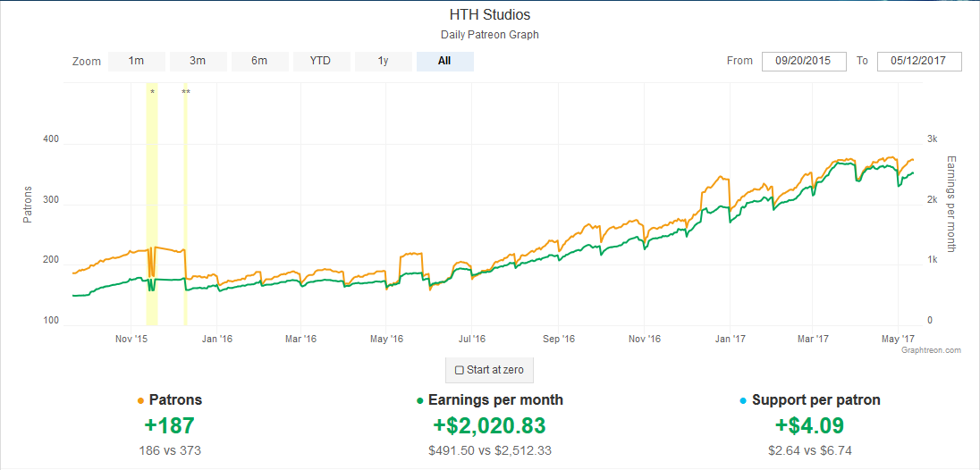980x470 pixels.
Task: Click the May '17 x-axis label
Action: pyautogui.click(x=898, y=339)
